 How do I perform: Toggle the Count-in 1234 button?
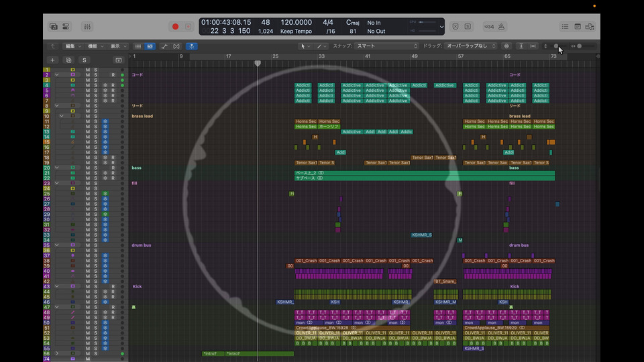[x=488, y=26]
